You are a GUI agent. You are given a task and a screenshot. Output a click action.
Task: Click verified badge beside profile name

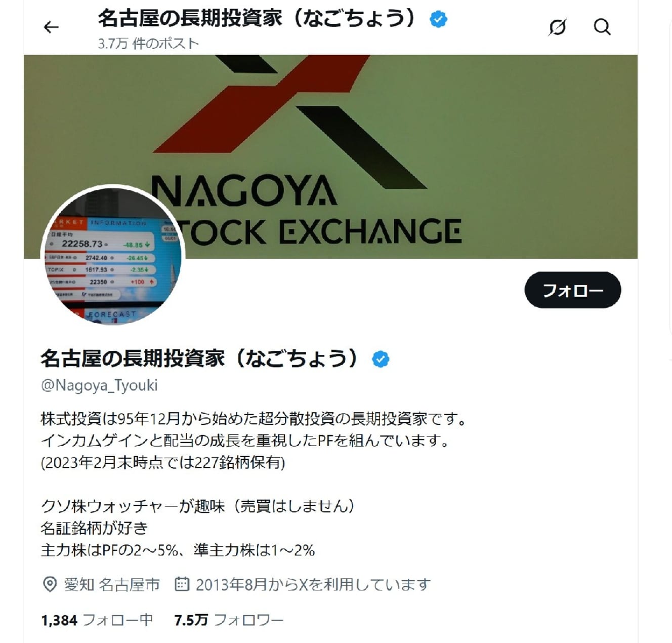tap(381, 359)
